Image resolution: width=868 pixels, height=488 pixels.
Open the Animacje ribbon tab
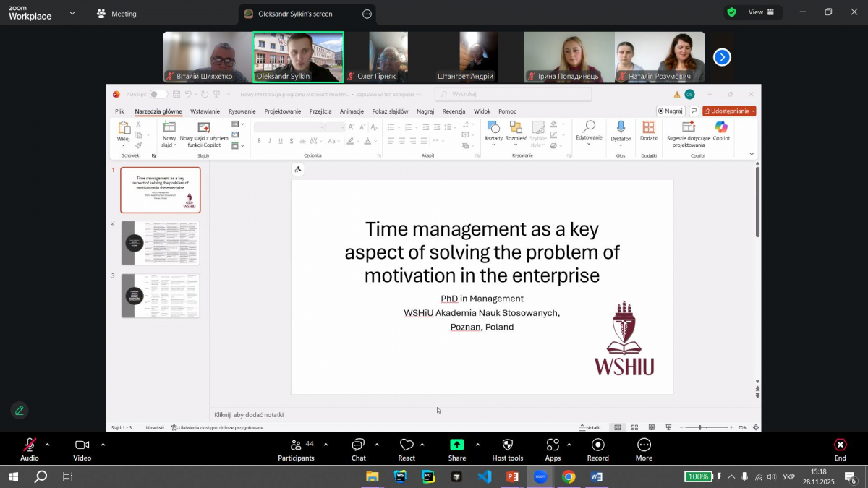pos(352,111)
